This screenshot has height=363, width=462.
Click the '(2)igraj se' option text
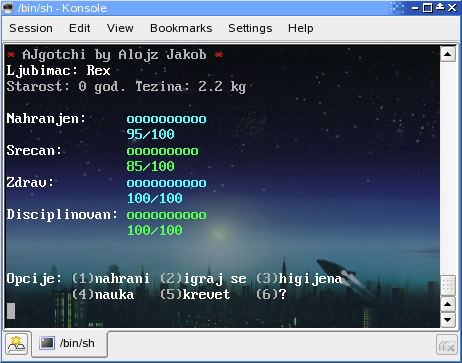(203, 279)
